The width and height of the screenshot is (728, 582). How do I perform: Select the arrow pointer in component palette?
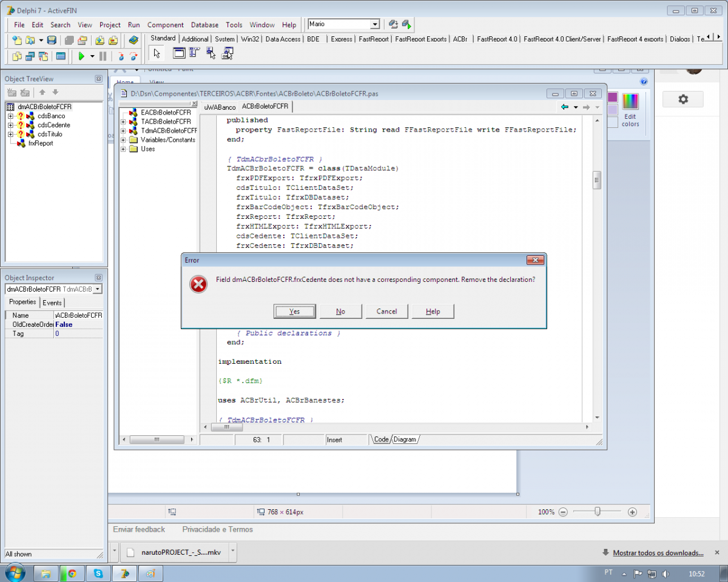[157, 53]
